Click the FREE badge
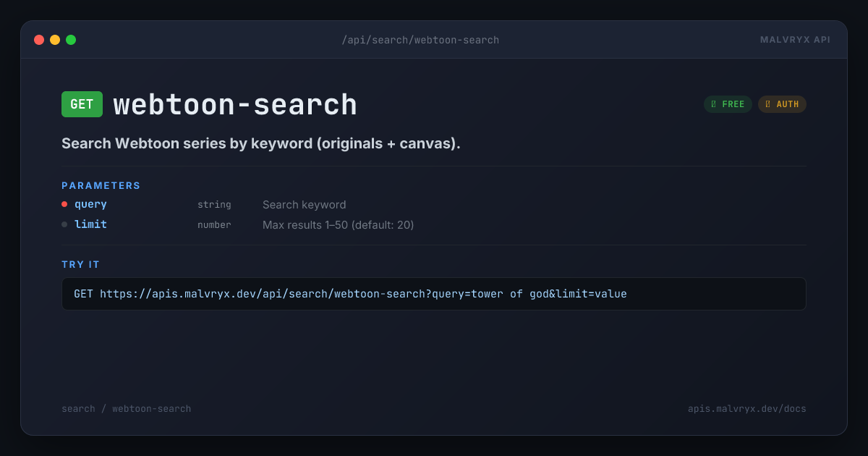Screen dimensions: 868x456 [x=728, y=104]
